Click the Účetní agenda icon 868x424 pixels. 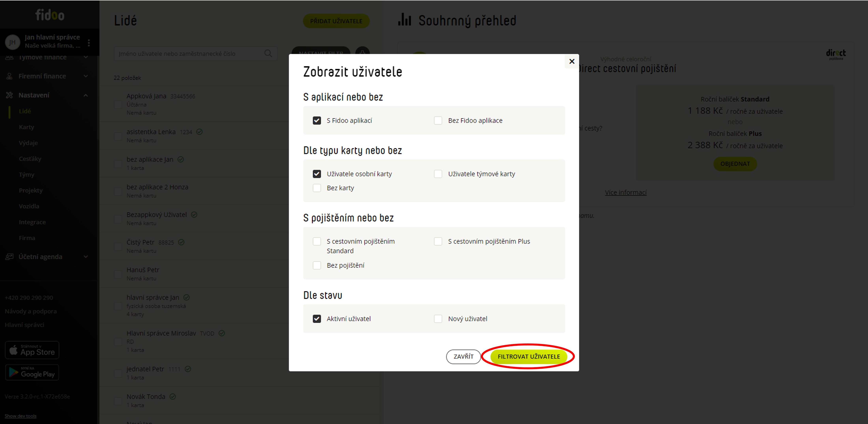coord(9,257)
